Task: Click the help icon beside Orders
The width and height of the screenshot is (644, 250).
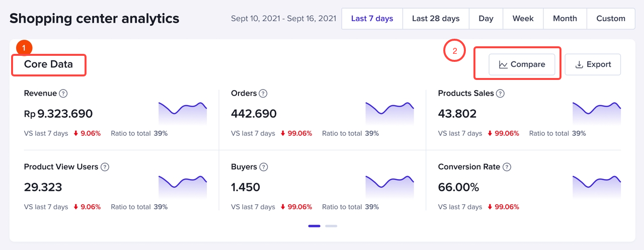Action: [x=263, y=94]
